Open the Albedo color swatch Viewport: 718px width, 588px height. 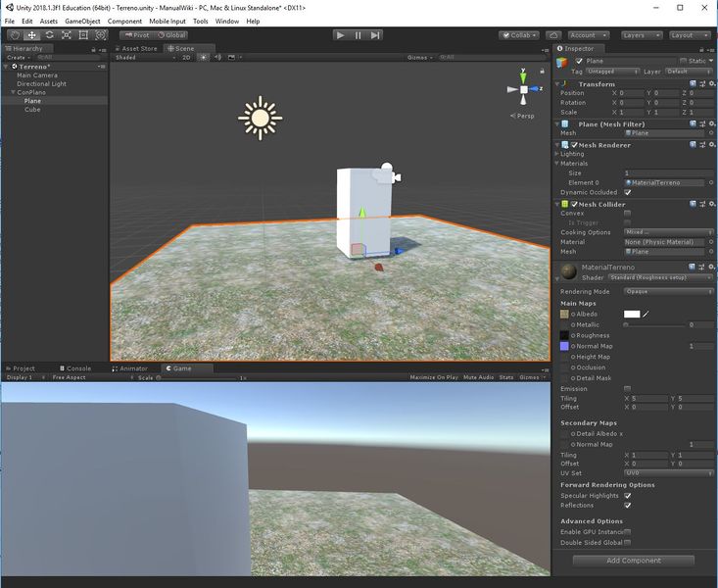click(632, 314)
